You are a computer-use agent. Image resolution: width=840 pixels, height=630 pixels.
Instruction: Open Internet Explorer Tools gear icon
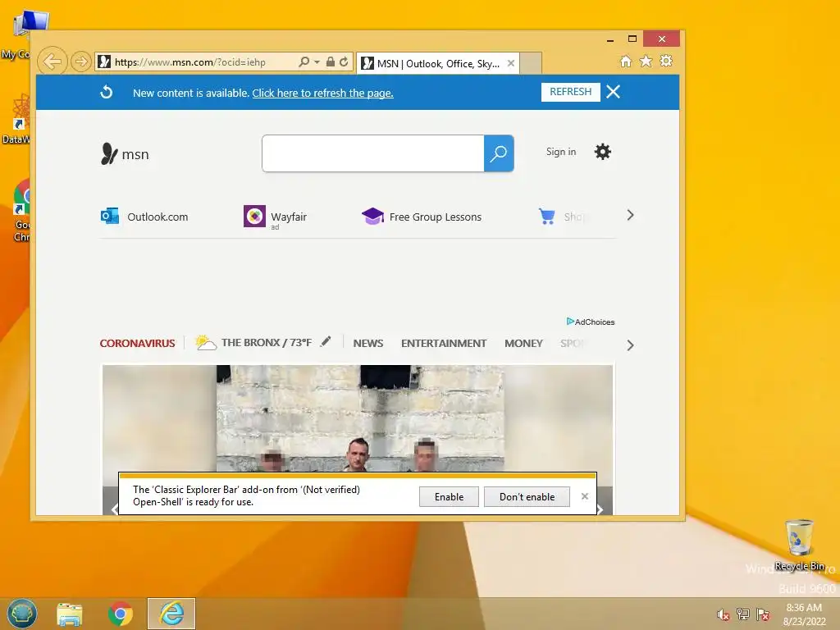pyautogui.click(x=666, y=61)
